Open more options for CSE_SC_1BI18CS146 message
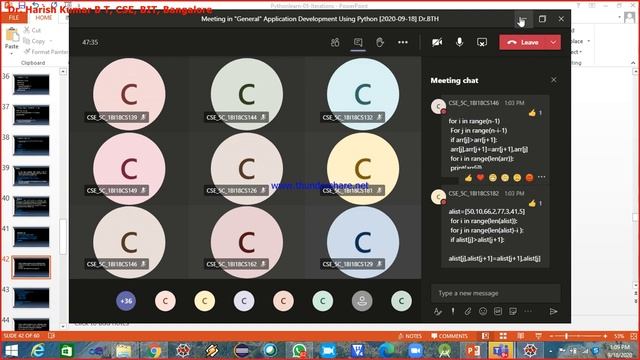This screenshot has width=640, height=360. coord(542,177)
